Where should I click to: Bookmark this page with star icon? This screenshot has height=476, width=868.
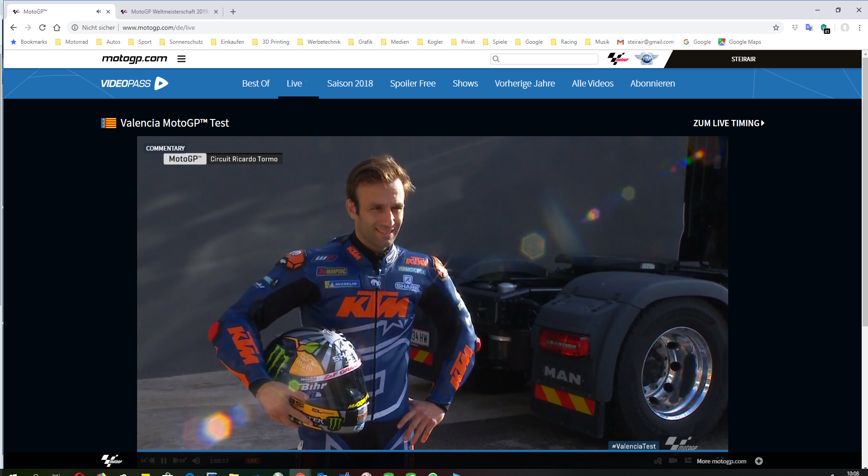(776, 27)
